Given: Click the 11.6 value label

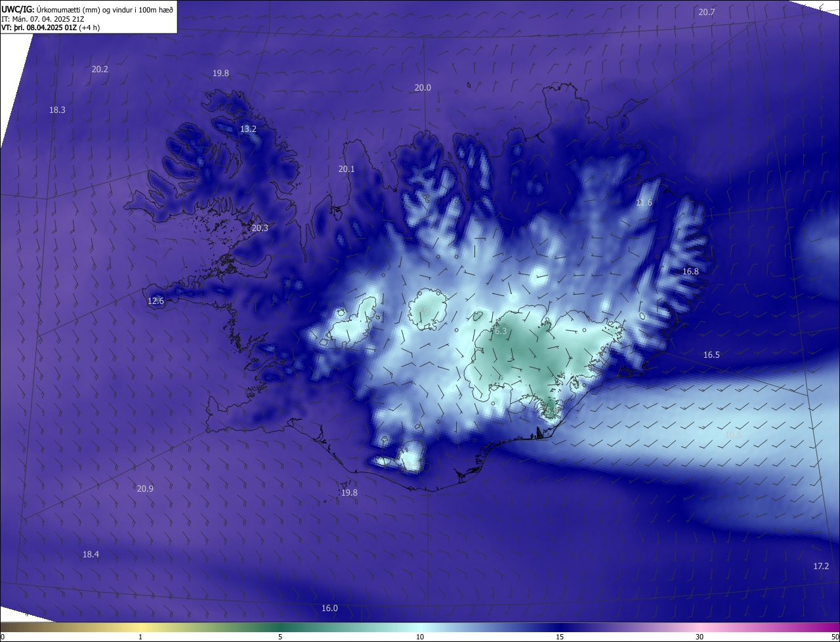Looking at the screenshot, I should [x=644, y=202].
